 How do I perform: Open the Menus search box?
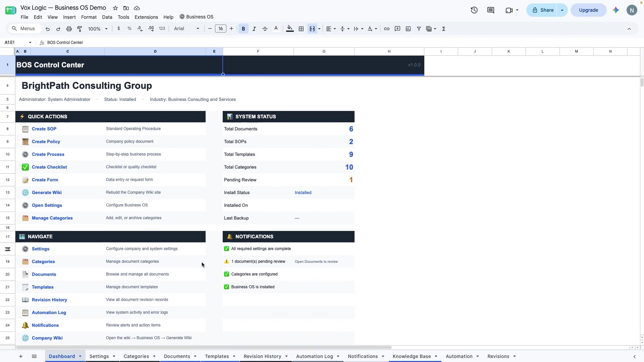25,29
